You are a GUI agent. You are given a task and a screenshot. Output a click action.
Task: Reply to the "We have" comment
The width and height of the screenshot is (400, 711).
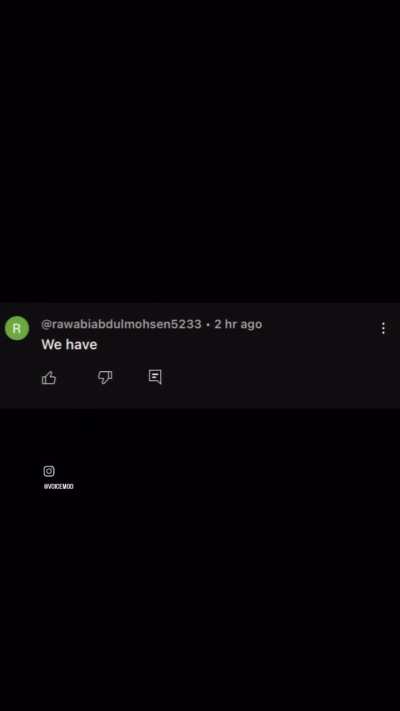click(x=155, y=377)
